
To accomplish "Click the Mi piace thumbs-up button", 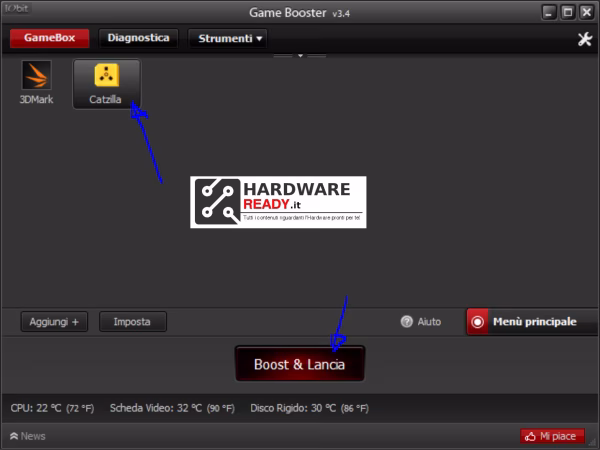I will [x=552, y=436].
